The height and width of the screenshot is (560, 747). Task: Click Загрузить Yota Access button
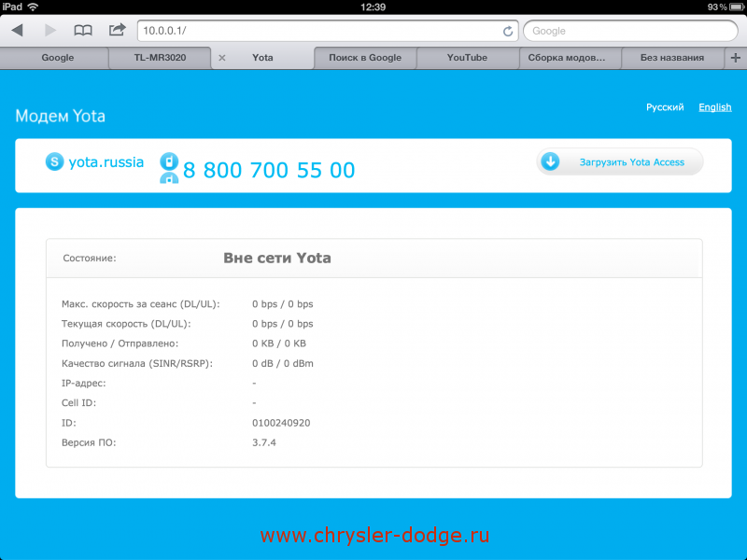coord(620,161)
